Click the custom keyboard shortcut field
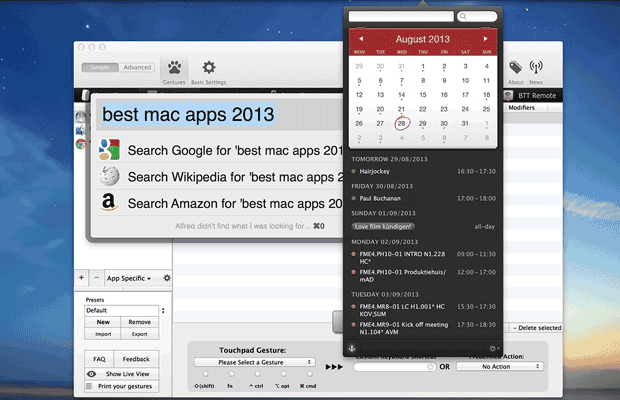 (394, 367)
